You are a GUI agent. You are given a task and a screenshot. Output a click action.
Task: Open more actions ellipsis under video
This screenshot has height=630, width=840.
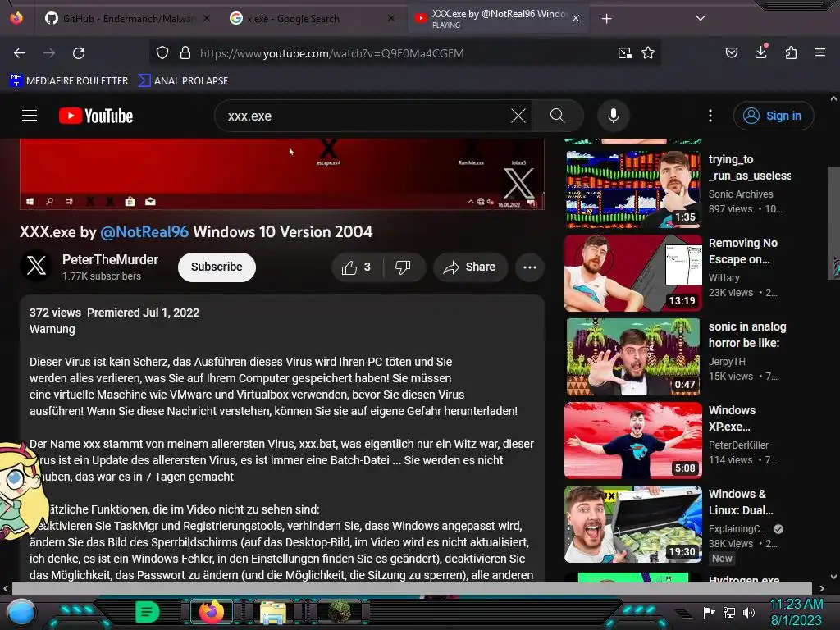pyautogui.click(x=530, y=267)
